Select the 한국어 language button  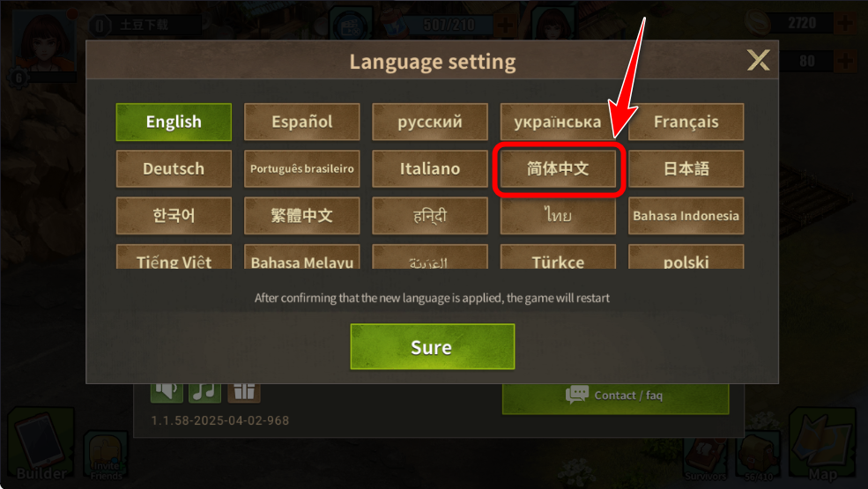pyautogui.click(x=174, y=216)
